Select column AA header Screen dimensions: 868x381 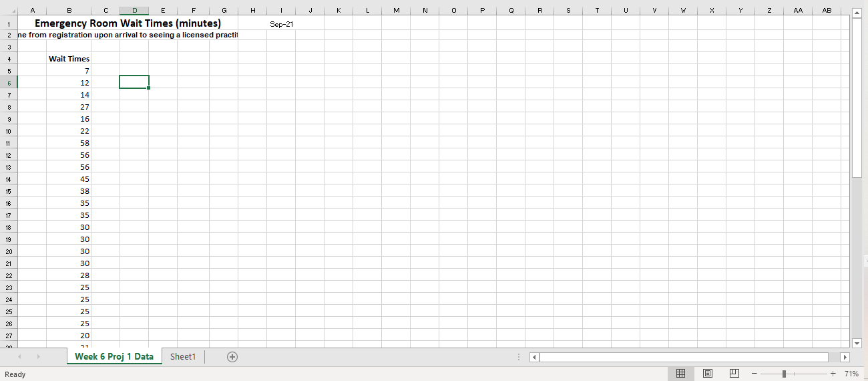pyautogui.click(x=798, y=10)
